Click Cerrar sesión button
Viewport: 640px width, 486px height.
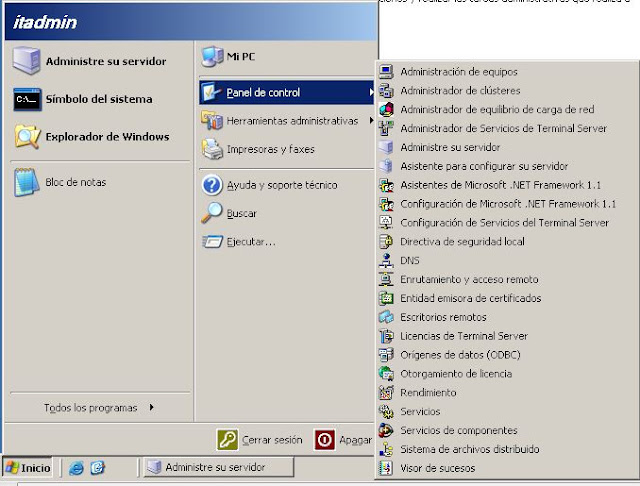click(260, 440)
